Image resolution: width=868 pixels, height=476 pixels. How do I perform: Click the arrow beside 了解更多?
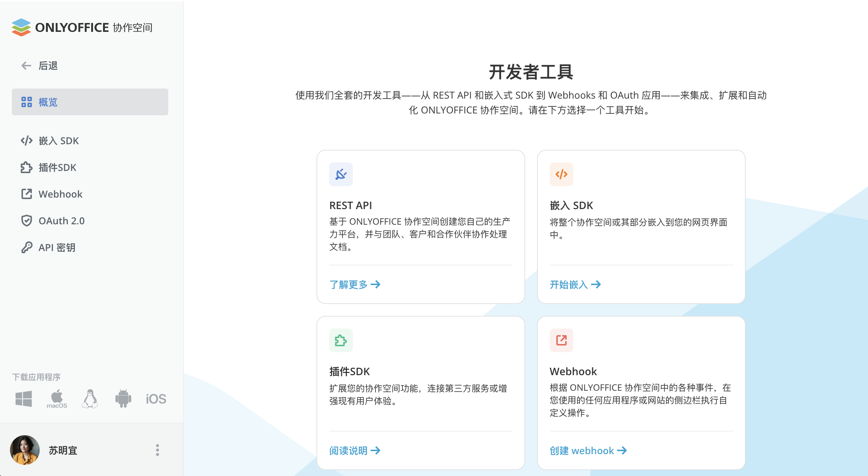point(376,284)
